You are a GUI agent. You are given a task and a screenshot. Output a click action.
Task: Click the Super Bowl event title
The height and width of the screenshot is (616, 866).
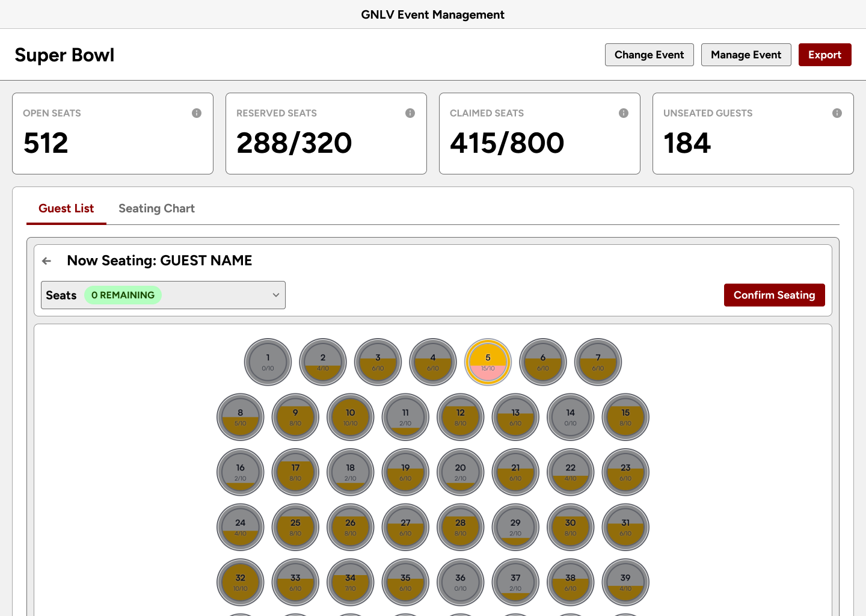click(x=64, y=55)
